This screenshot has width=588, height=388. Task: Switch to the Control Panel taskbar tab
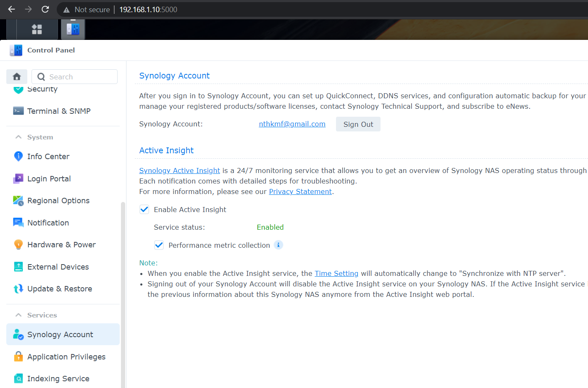(72, 29)
